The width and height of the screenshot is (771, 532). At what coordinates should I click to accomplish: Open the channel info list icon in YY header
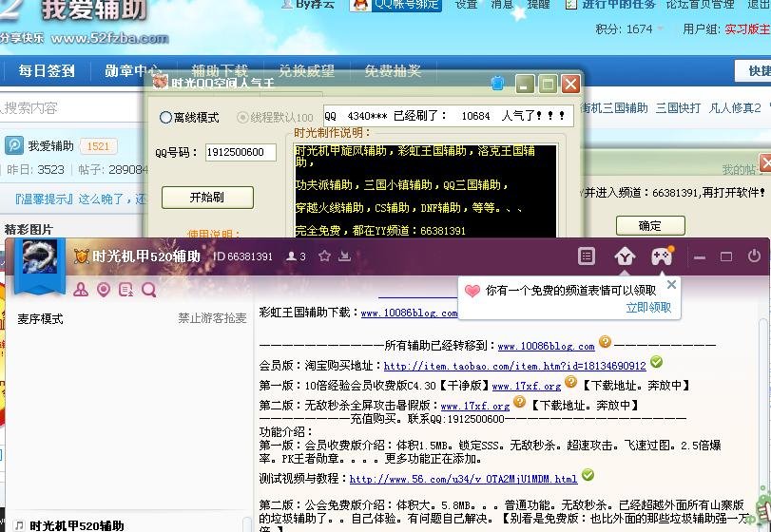pos(587,256)
